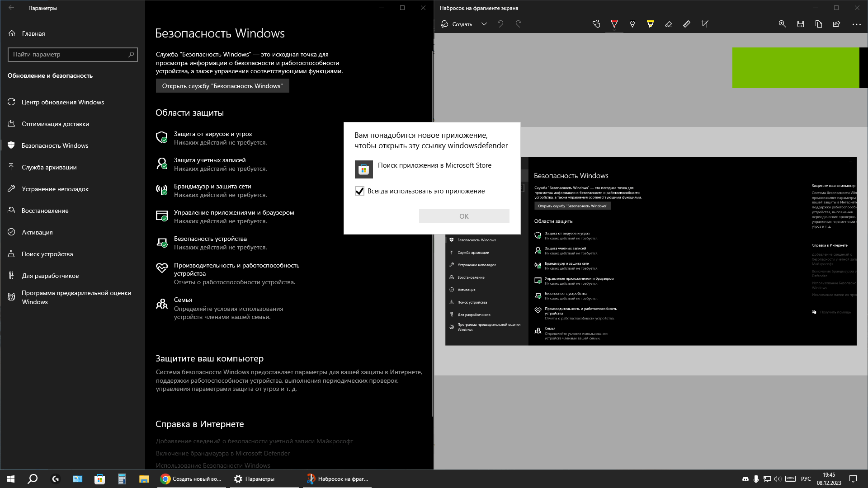Select the eraser tool

(669, 24)
